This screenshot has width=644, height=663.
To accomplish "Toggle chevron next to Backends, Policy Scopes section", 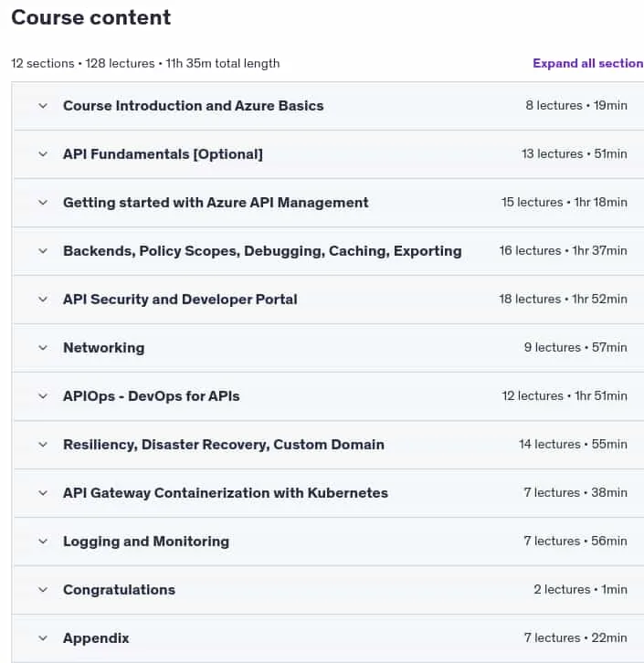I will (43, 251).
